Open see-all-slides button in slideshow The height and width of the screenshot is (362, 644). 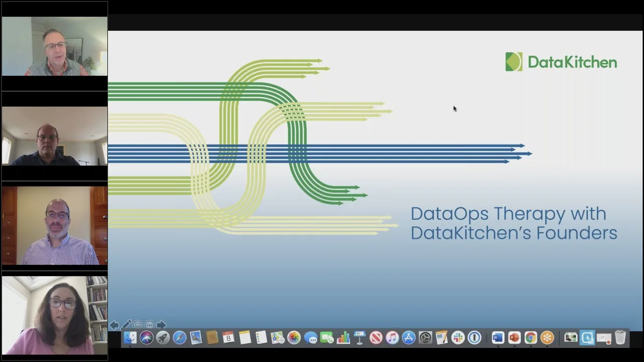tap(137, 325)
